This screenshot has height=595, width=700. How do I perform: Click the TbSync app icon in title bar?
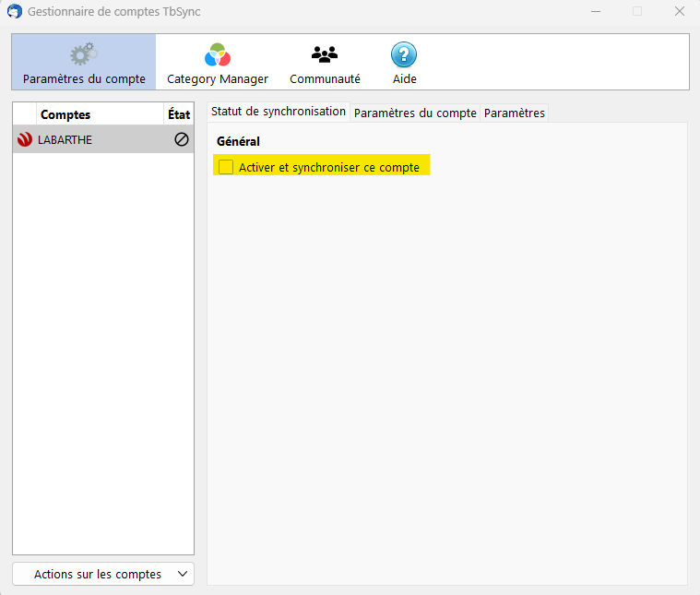(15, 11)
